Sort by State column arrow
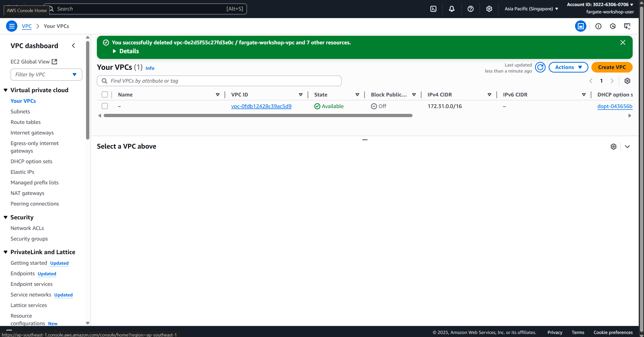 [357, 95]
